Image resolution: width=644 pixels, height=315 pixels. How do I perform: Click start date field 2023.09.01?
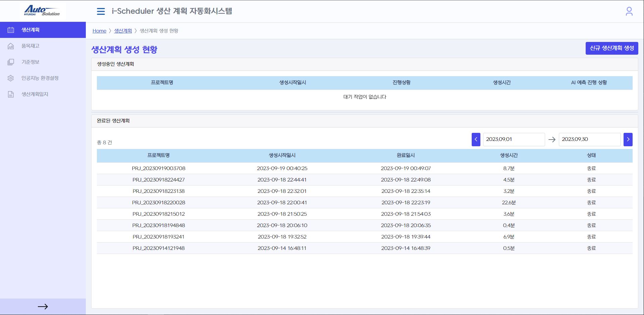point(514,139)
